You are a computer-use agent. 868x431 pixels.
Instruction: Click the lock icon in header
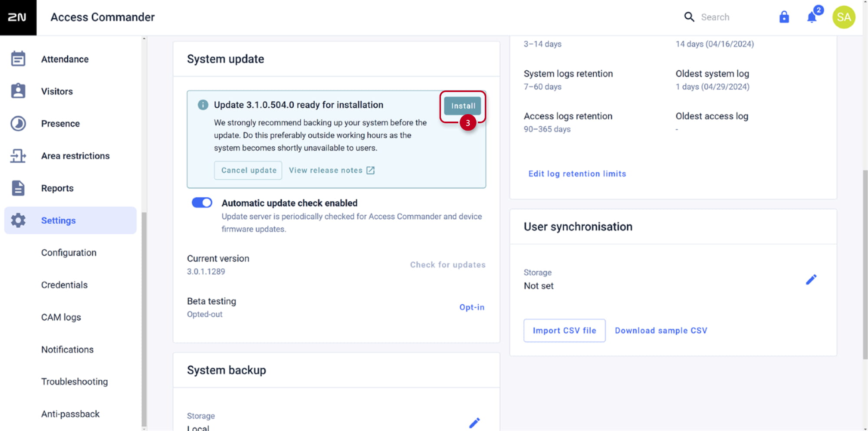784,17
